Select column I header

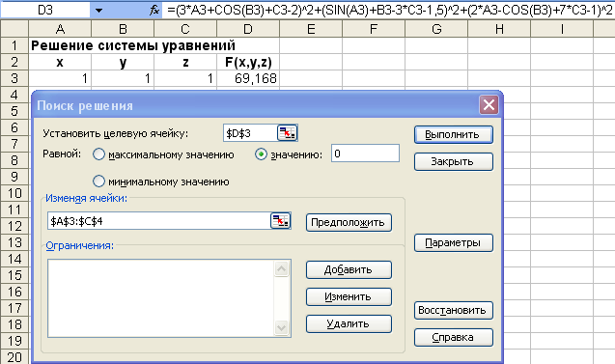tap(562, 29)
